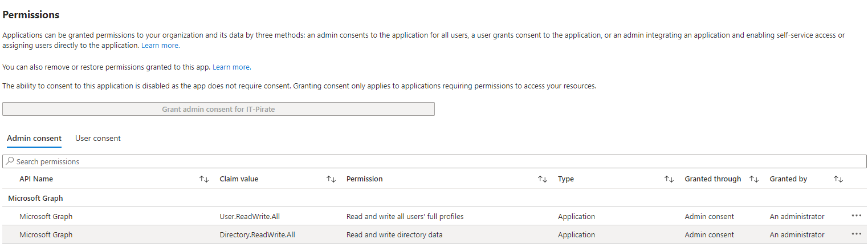This screenshot has height=247, width=868.
Task: Click the search magnifier icon
Action: (x=10, y=161)
